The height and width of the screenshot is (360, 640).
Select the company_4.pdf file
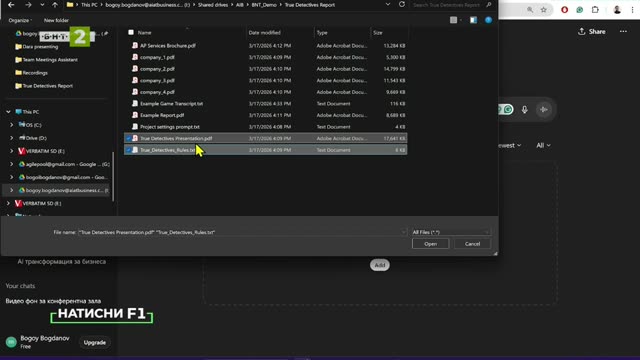tap(157, 92)
